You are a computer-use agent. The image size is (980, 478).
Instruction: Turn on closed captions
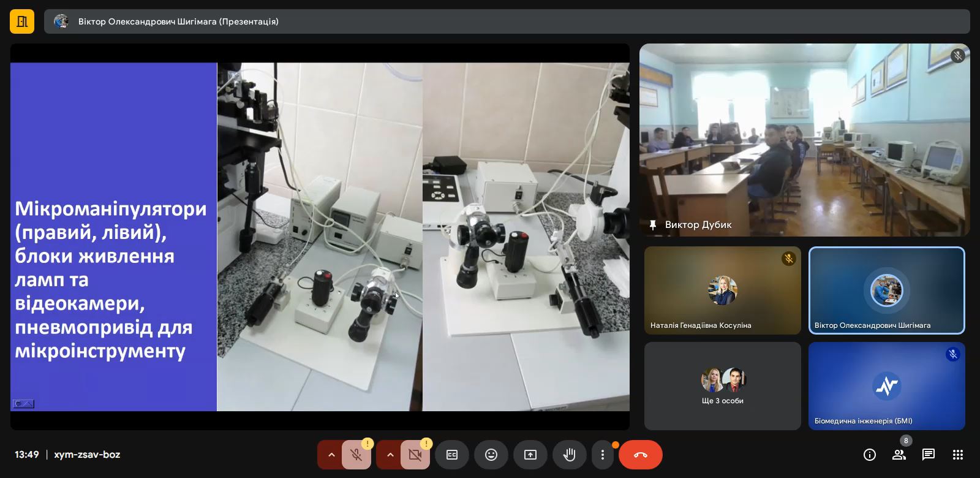452,455
